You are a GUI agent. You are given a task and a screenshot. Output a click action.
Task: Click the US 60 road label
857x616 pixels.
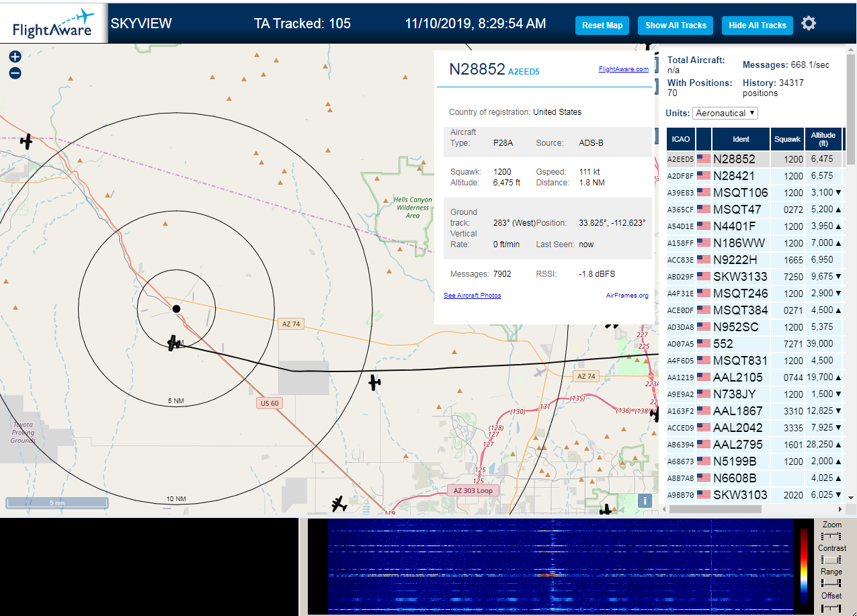270,403
